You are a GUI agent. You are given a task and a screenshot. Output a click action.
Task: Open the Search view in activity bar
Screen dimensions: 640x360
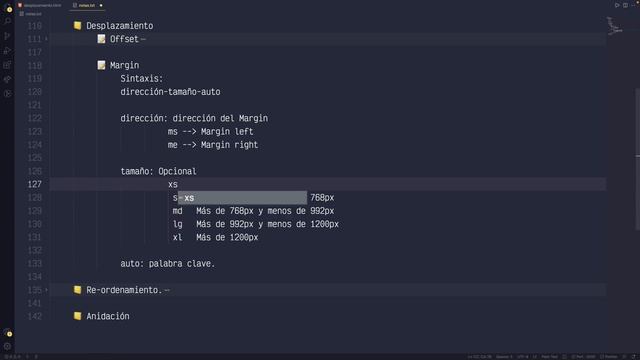[7, 21]
